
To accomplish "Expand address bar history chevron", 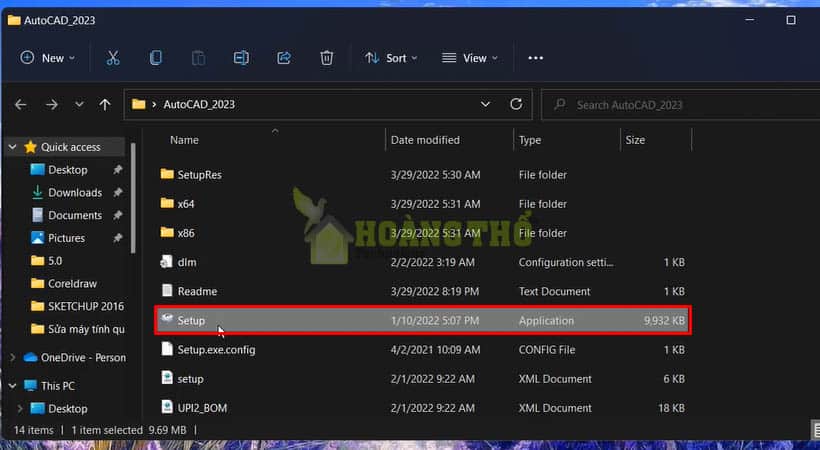I will [x=485, y=104].
